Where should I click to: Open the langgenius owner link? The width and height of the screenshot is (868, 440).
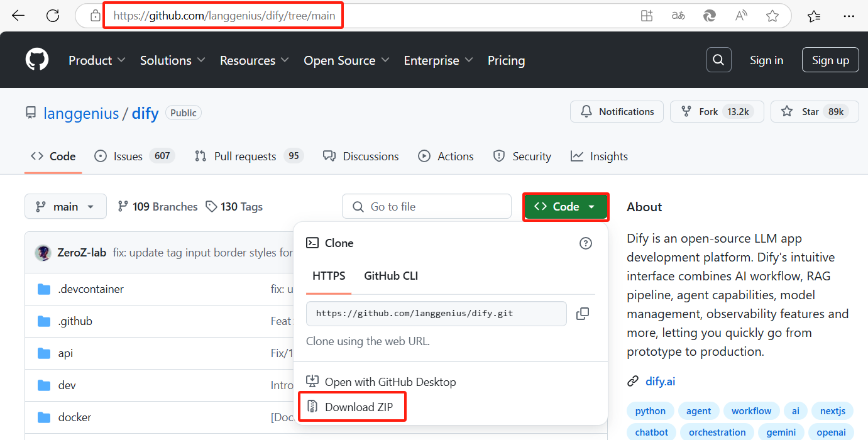pyautogui.click(x=81, y=113)
